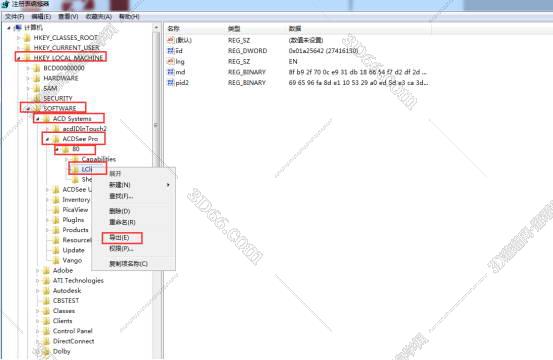Screen dimensions: 553x360
Task: Select the PicaView folder icon
Action: coord(56,210)
